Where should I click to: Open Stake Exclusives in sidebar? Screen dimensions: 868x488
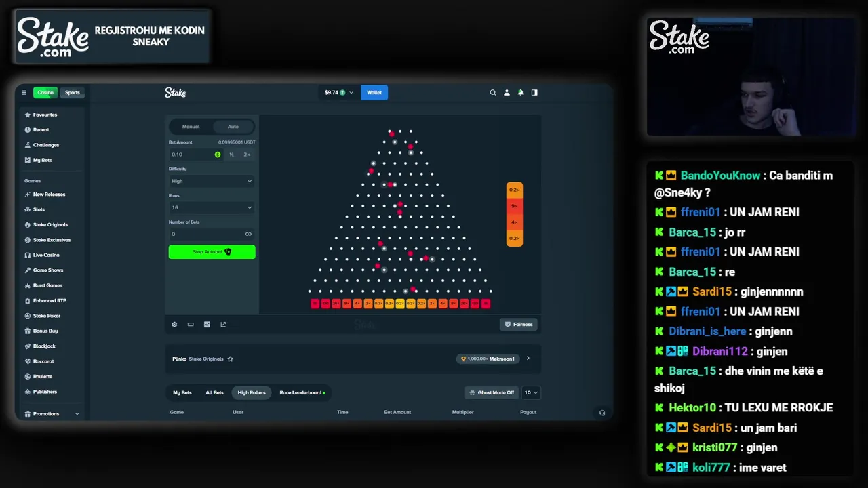coord(52,240)
